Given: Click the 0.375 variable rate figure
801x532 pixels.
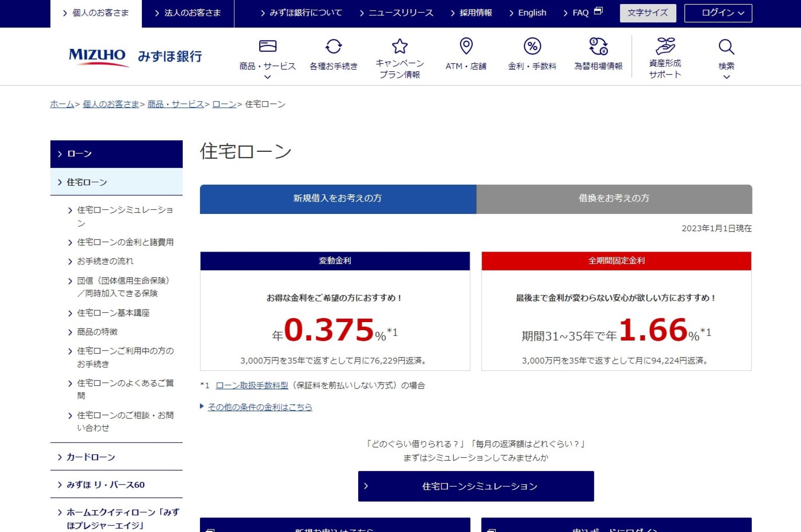Looking at the screenshot, I should tap(329, 330).
